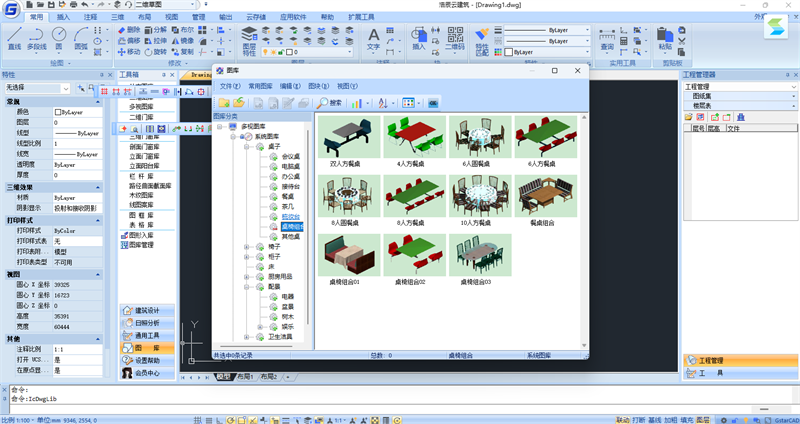
Task: Select the 直线 (line) drawing tool
Action: tap(14, 39)
